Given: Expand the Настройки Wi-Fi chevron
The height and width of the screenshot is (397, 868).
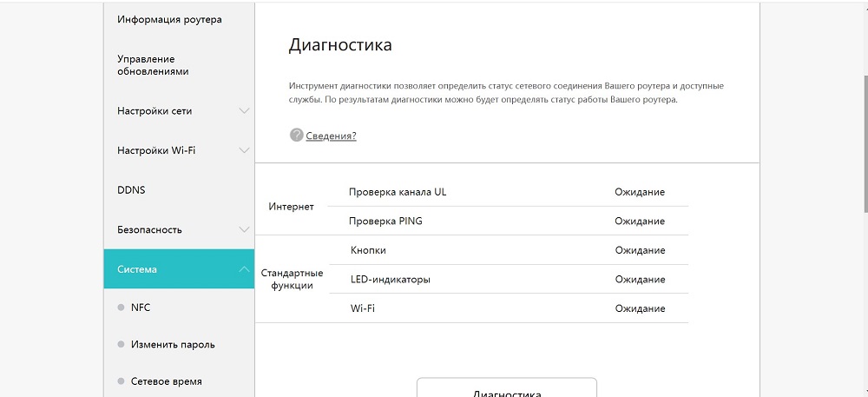Looking at the screenshot, I should [x=244, y=150].
